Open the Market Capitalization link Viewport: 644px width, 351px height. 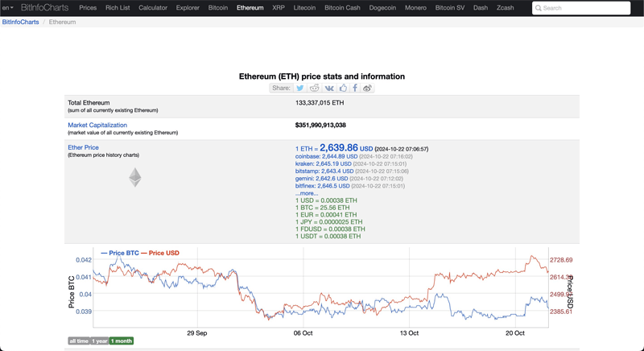97,126
